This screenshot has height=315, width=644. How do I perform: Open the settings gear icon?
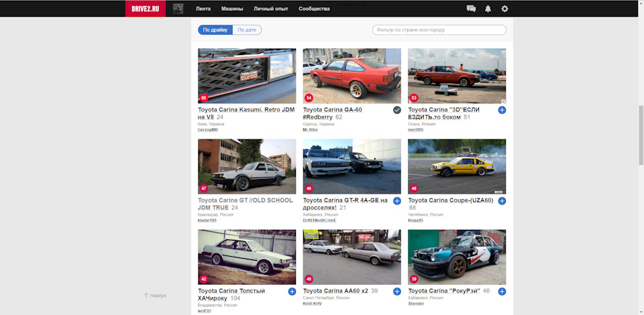pyautogui.click(x=504, y=9)
